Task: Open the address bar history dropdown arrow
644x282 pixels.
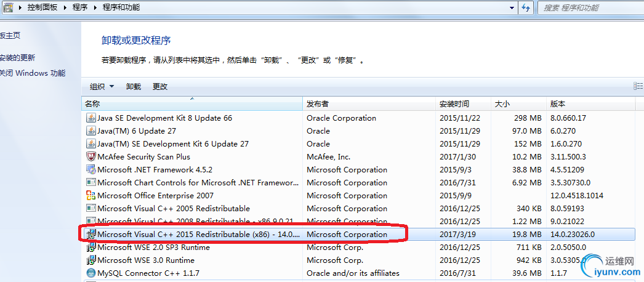Action: (512, 7)
